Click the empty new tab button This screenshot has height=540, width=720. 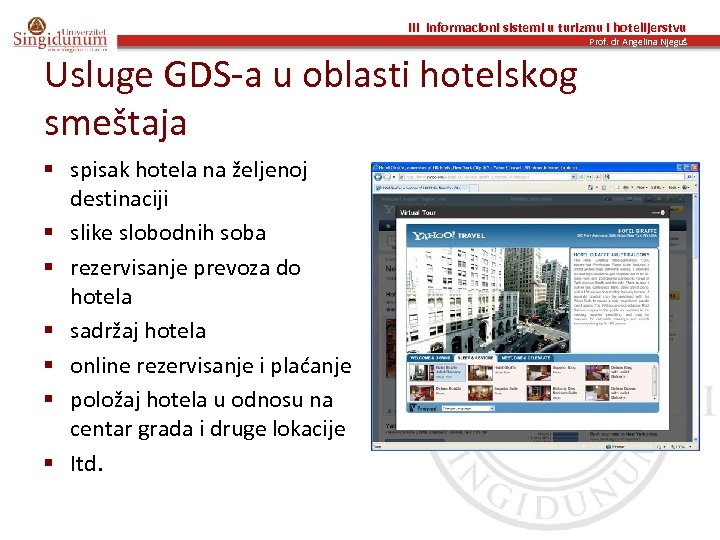coord(474,188)
